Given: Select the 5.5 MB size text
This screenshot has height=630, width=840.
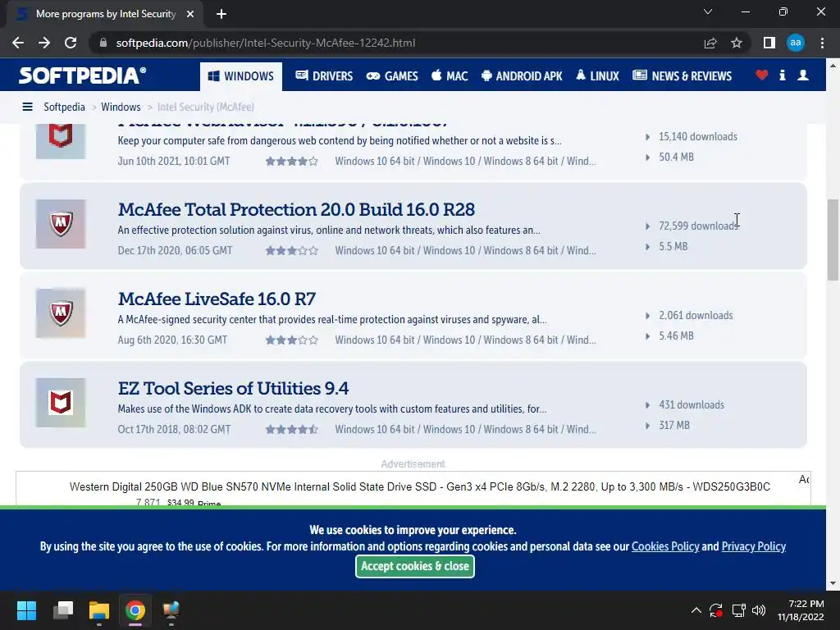Looking at the screenshot, I should pos(673,246).
